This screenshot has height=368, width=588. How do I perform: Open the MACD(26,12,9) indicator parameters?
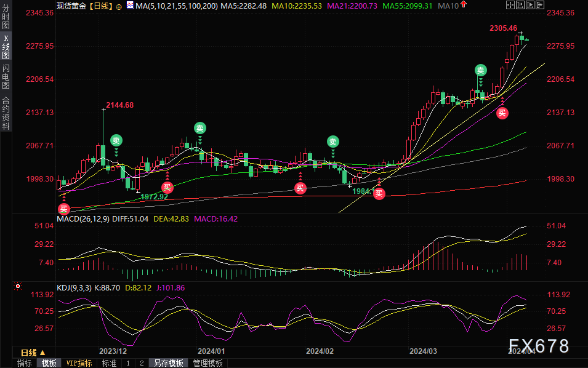(84, 218)
